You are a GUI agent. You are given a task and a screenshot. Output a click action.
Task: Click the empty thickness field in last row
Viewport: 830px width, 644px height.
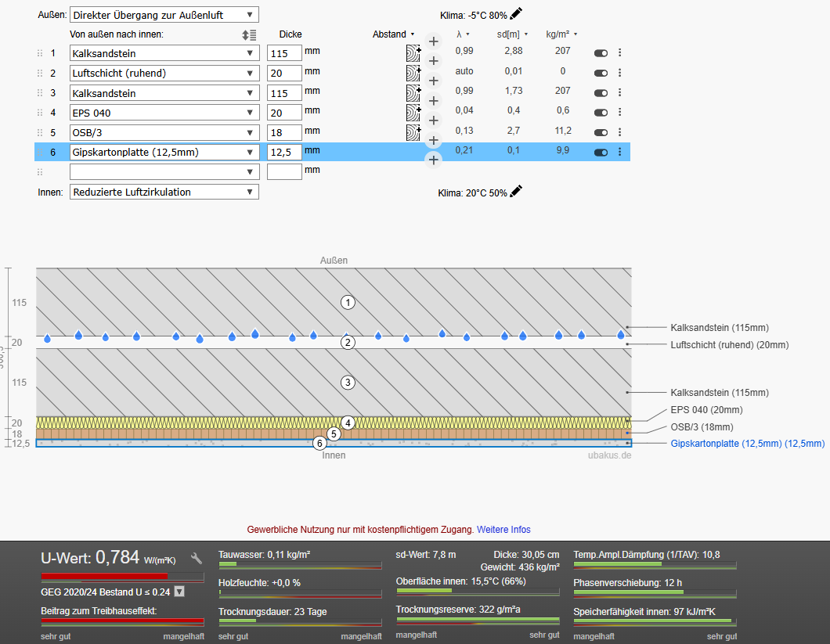pos(284,171)
